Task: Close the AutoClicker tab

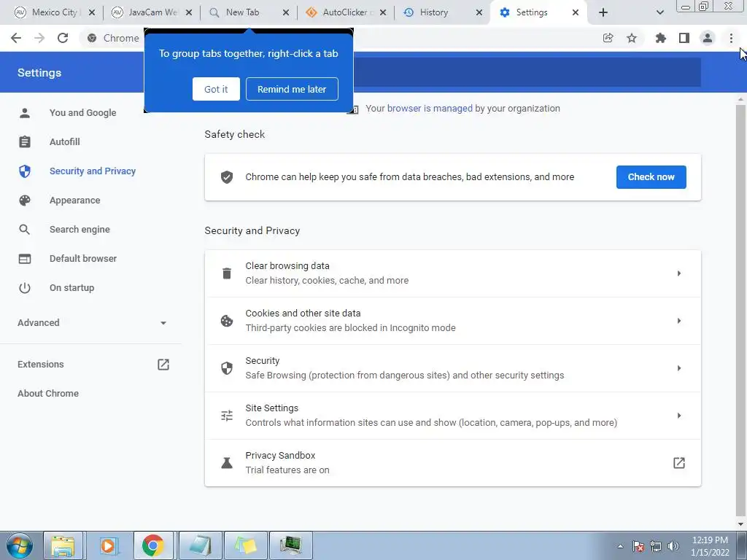Action: click(382, 13)
